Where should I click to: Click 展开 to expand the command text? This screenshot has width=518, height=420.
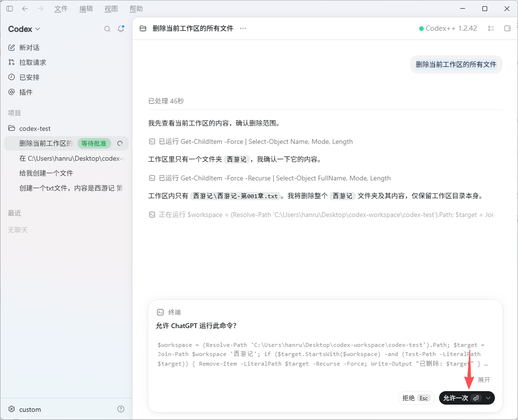coord(484,380)
